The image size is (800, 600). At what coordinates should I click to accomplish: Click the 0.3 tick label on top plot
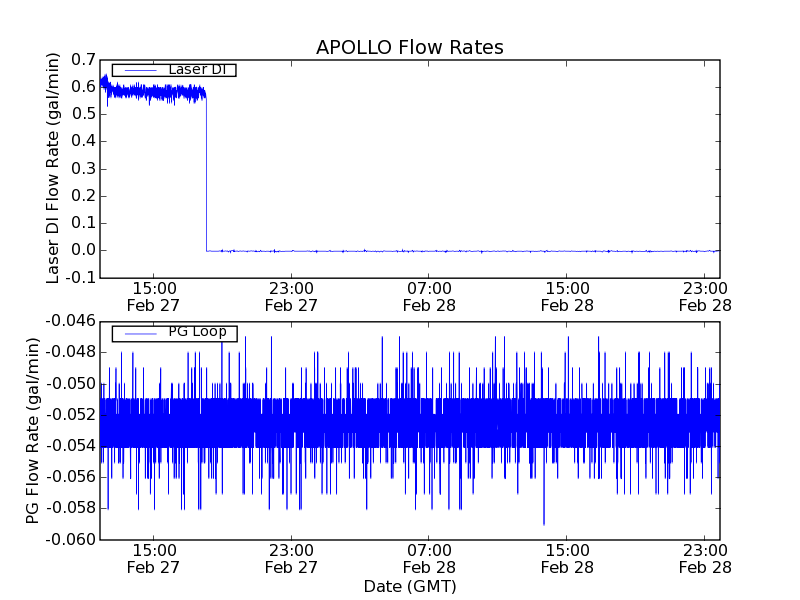click(84, 168)
